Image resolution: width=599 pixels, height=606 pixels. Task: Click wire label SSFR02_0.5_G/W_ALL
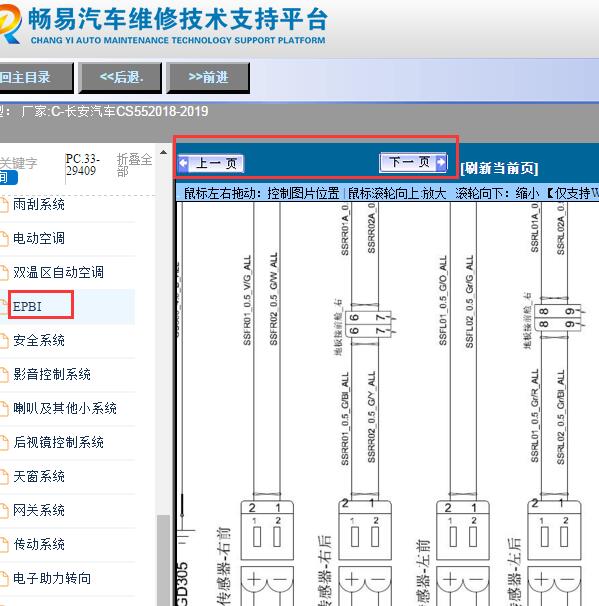[273, 299]
